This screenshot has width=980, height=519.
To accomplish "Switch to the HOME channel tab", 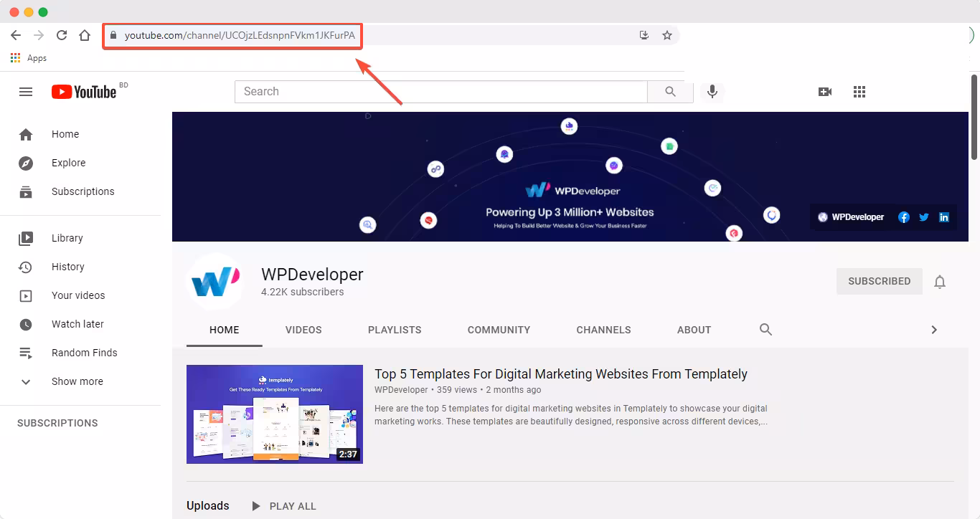I will point(225,330).
